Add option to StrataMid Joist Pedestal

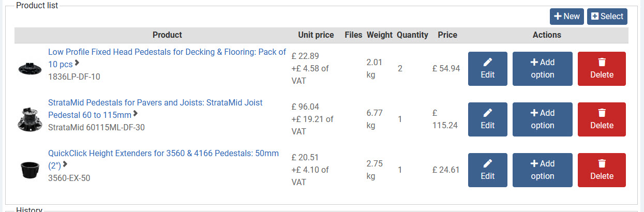click(542, 119)
